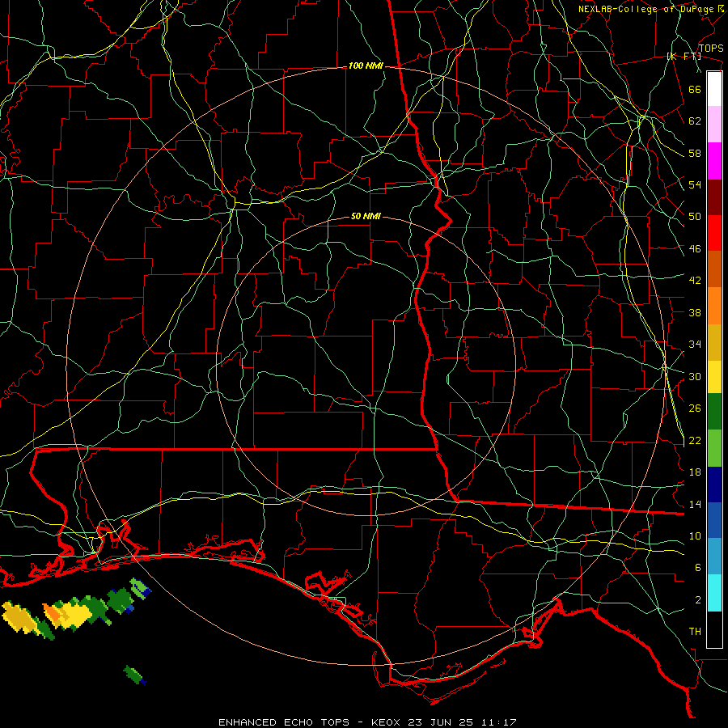This screenshot has height=728, width=728.
Task: Click the black TH legend swatch
Action: click(x=714, y=629)
